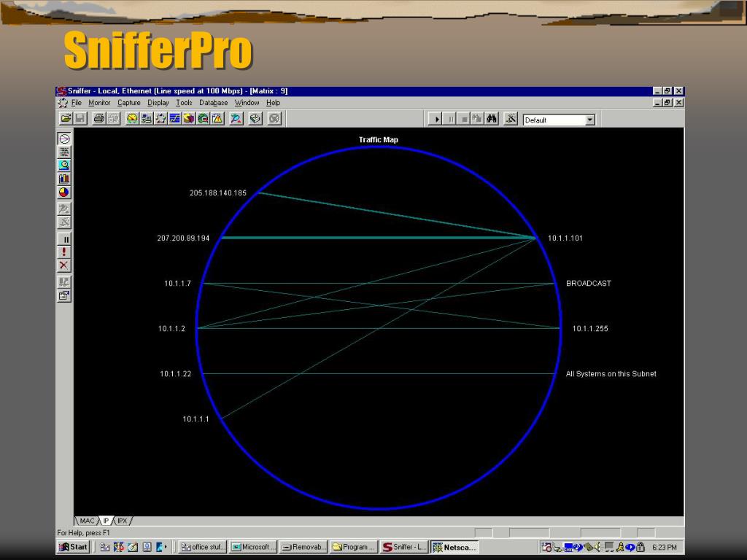Click the Define Filter icon beside Default
Viewport: 747px width, 560px height.
coord(511,119)
